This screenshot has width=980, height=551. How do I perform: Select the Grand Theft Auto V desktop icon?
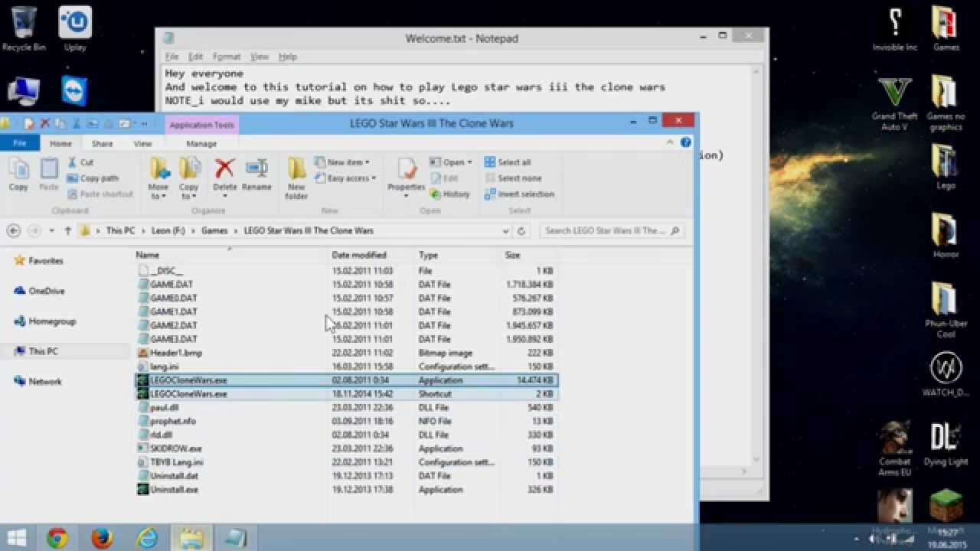(894, 103)
